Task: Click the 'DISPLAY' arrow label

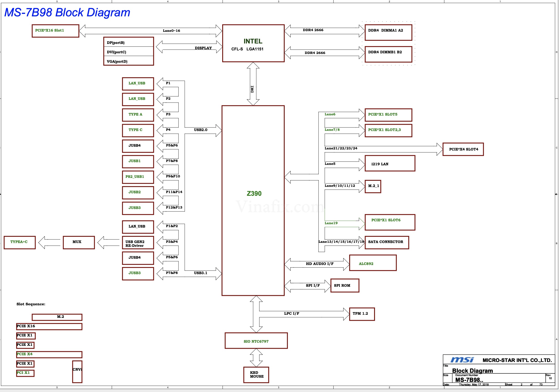Action: click(x=203, y=48)
